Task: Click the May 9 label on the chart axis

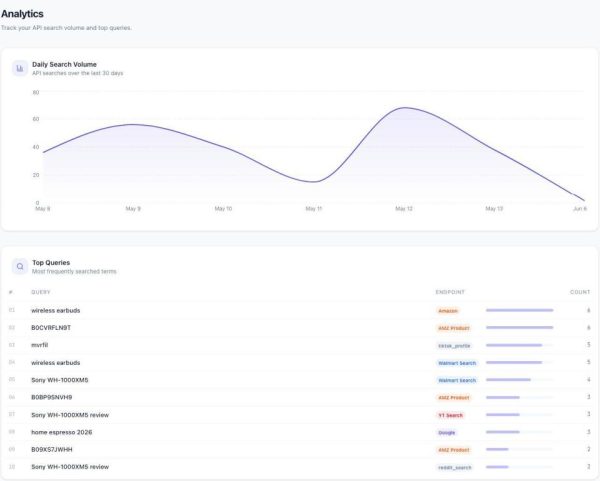Action: tap(133, 209)
